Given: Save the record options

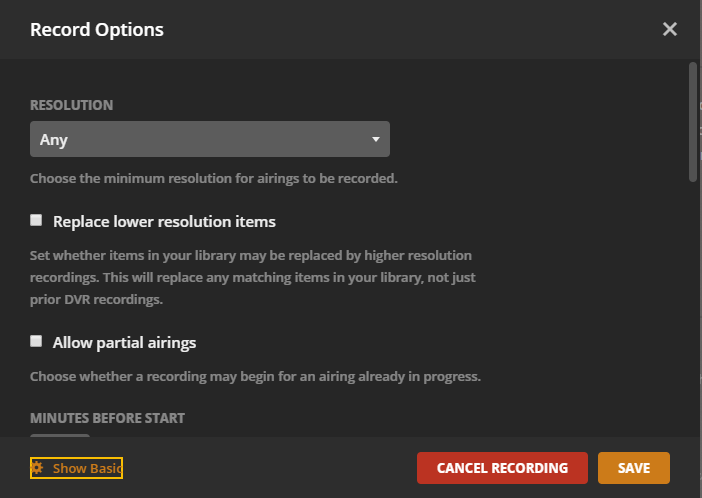Looking at the screenshot, I should (633, 468).
